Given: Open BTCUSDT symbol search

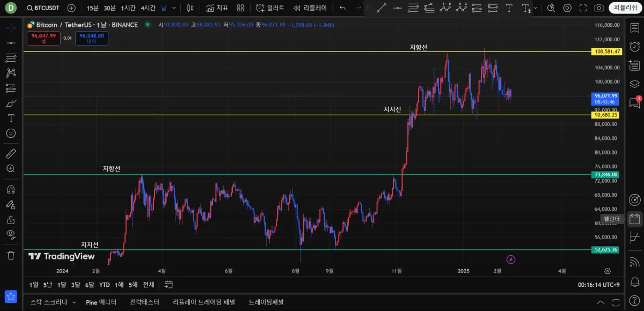Looking at the screenshot, I should pos(43,8).
